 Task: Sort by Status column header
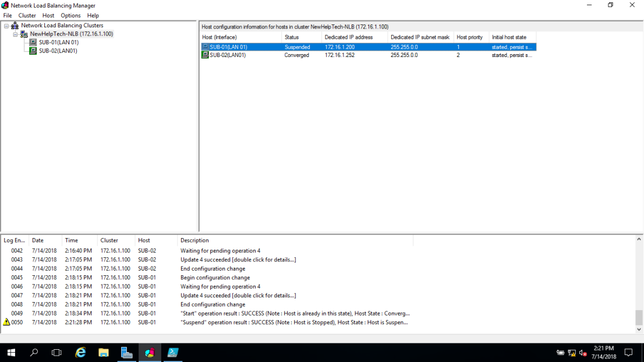302,37
